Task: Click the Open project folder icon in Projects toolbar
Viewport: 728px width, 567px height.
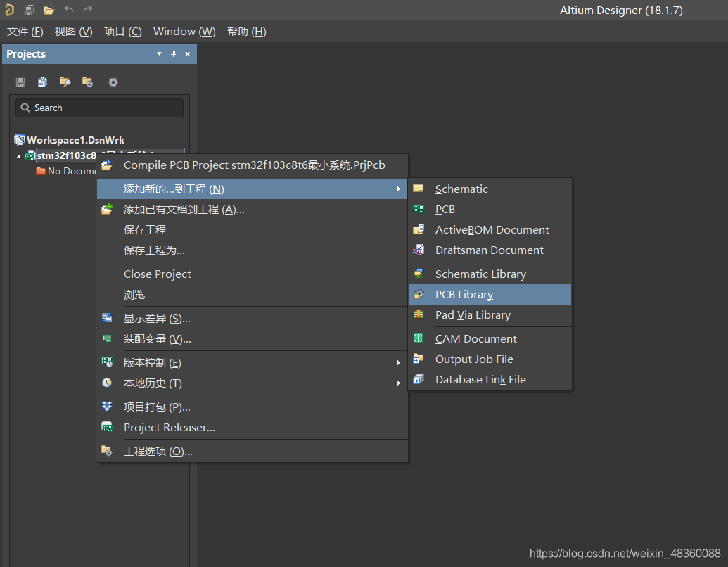Action: 65,82
